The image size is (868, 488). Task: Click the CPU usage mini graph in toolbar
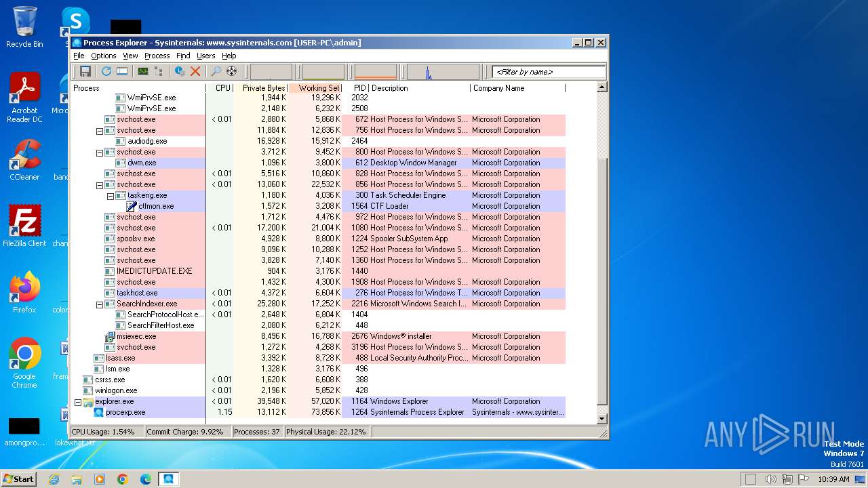[271, 72]
